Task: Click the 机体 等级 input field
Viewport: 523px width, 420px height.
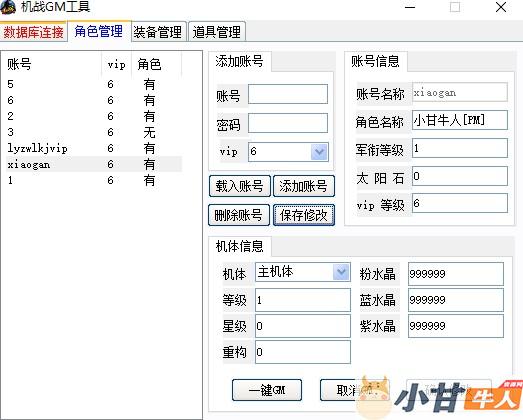Action: tap(303, 300)
